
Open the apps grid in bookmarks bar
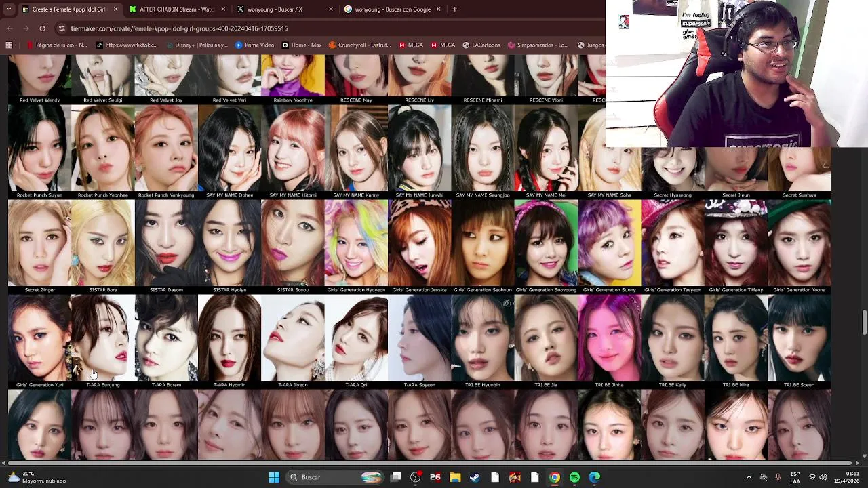coord(9,45)
